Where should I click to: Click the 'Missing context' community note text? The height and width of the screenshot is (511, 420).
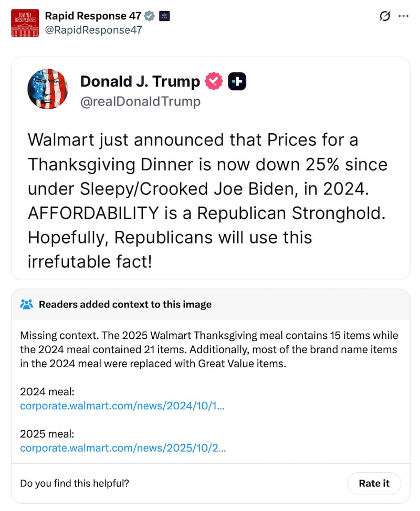click(209, 349)
